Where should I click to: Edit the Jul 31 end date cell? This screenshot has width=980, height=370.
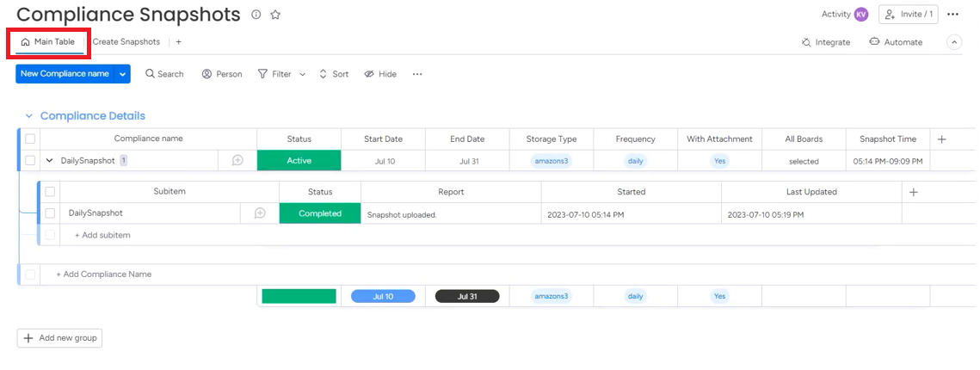[x=468, y=161]
